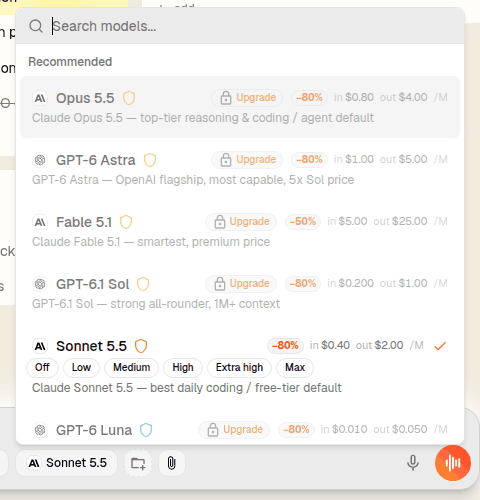Click the Recommended section heading
The height and width of the screenshot is (500, 480).
[x=70, y=62]
